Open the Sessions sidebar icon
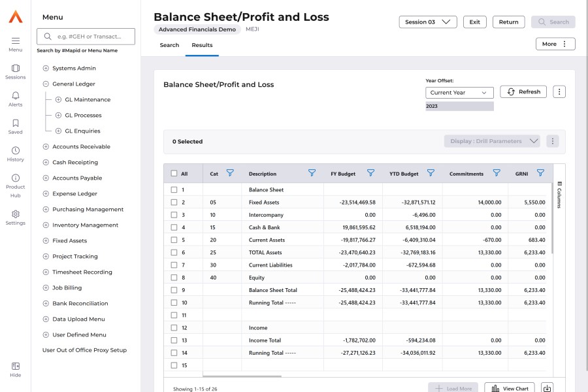This screenshot has height=392, width=588. tap(16, 68)
